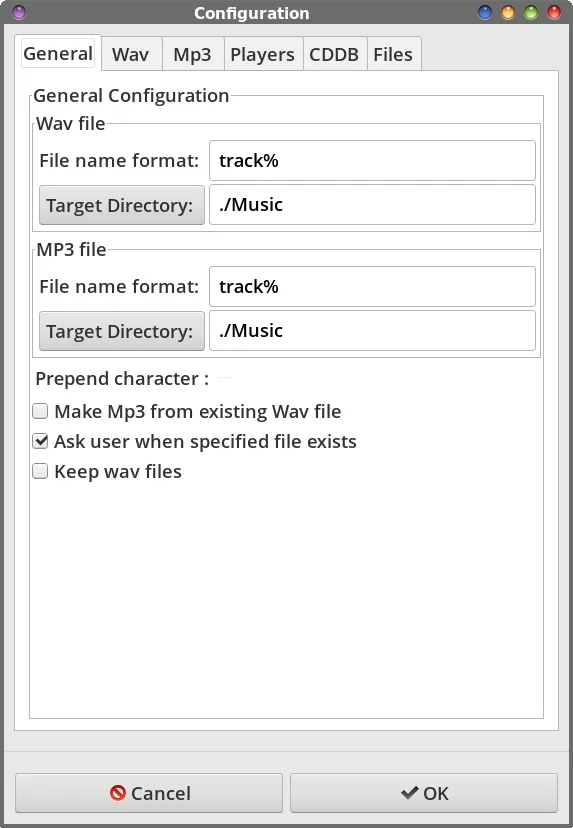The width and height of the screenshot is (573, 828).
Task: Click the Configuration window title text
Action: pyautogui.click(x=251, y=13)
